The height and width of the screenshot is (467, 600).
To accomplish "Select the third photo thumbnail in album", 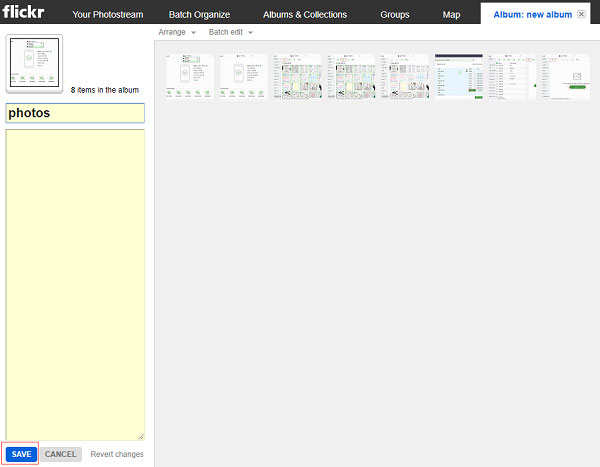I will 297,77.
